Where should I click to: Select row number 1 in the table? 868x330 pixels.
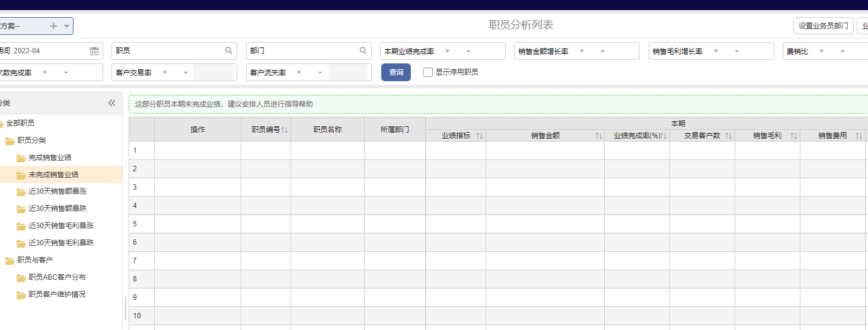tap(141, 150)
